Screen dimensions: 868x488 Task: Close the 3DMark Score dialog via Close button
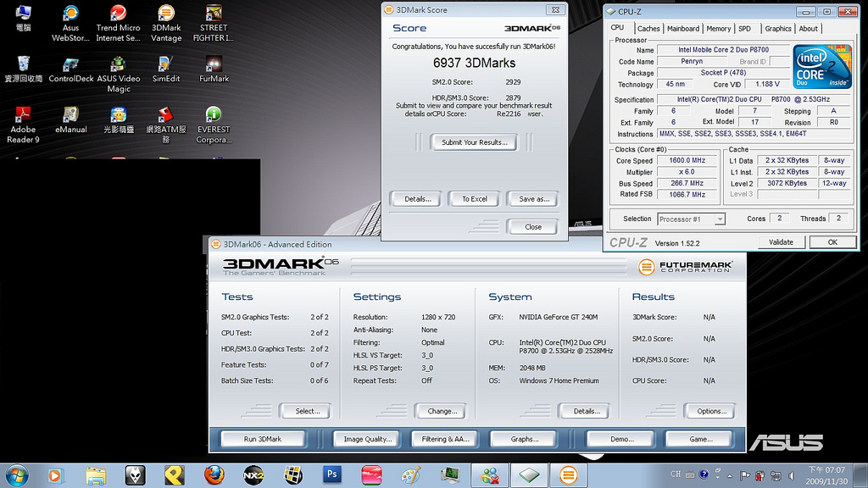click(532, 227)
